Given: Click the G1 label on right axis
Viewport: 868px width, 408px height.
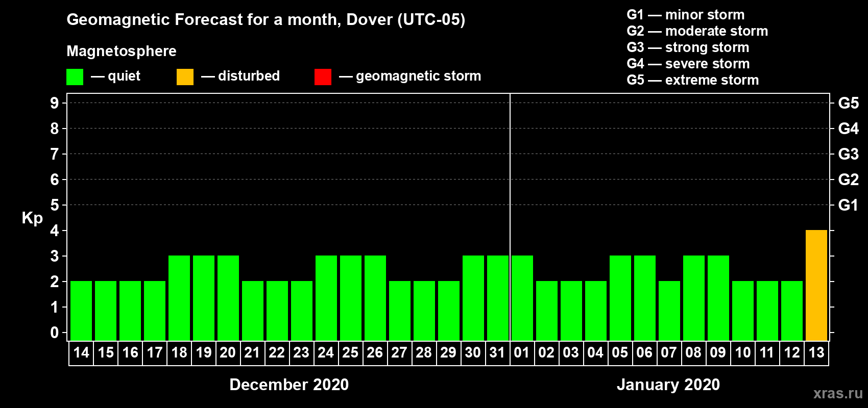Looking at the screenshot, I should click(x=848, y=205).
